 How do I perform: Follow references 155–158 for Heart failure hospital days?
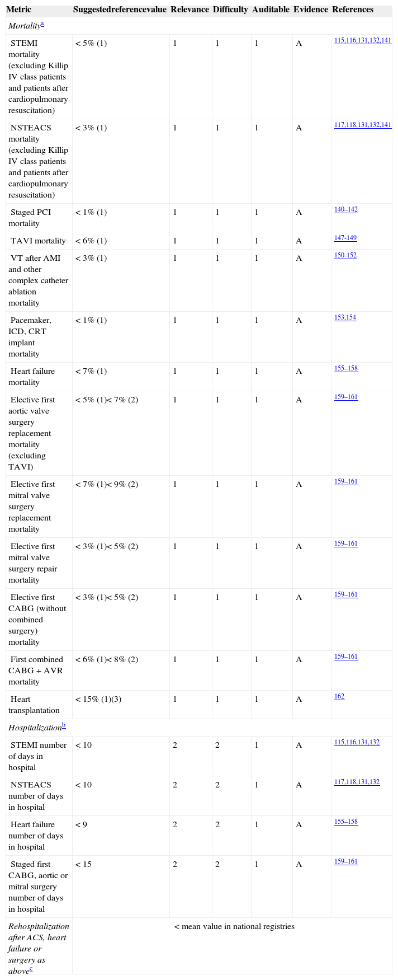[345, 822]
